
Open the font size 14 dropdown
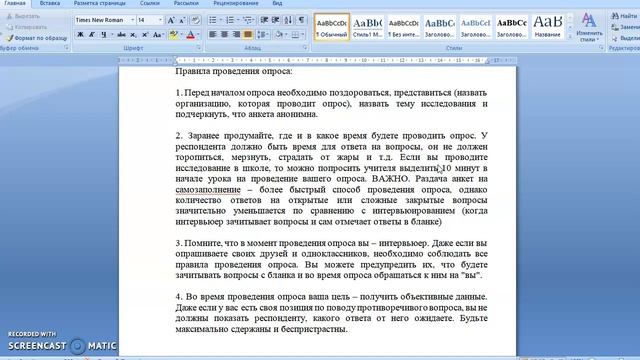tap(160, 20)
